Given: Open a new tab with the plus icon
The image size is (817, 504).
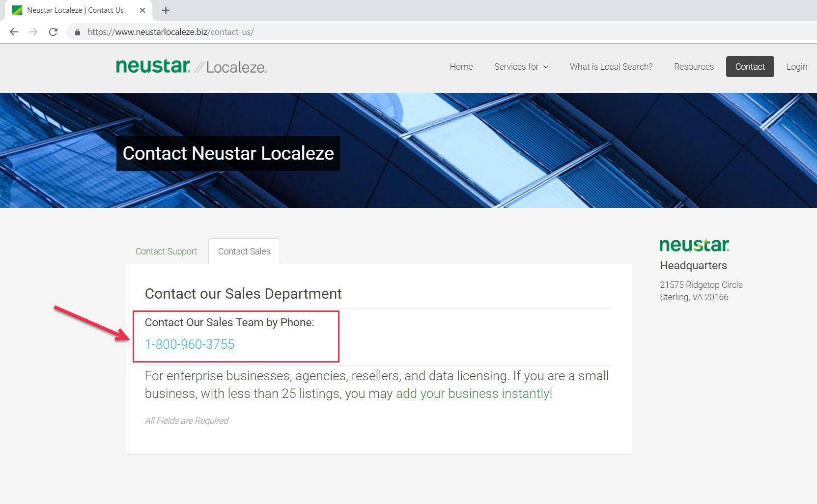Looking at the screenshot, I should coord(166,10).
